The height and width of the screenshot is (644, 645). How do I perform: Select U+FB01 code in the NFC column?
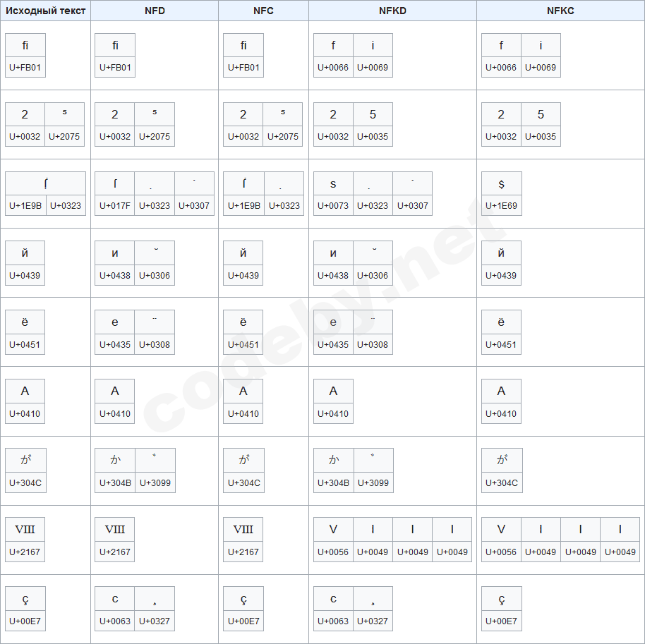pos(243,68)
